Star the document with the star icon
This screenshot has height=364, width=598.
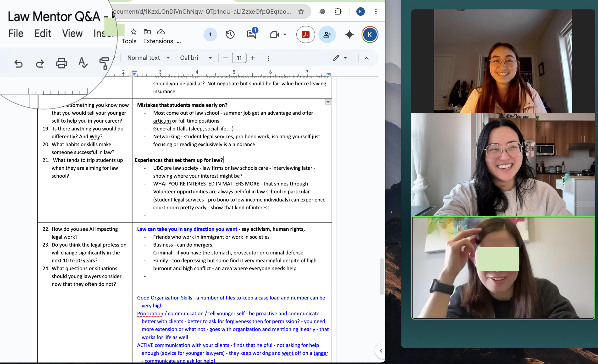pyautogui.click(x=133, y=32)
